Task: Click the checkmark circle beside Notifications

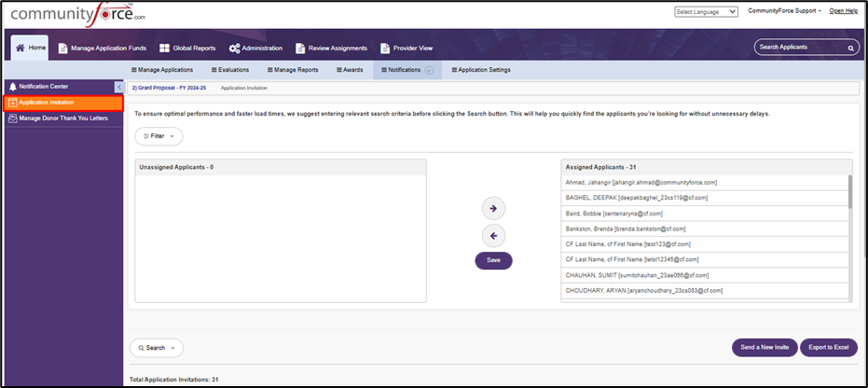Action: (429, 70)
